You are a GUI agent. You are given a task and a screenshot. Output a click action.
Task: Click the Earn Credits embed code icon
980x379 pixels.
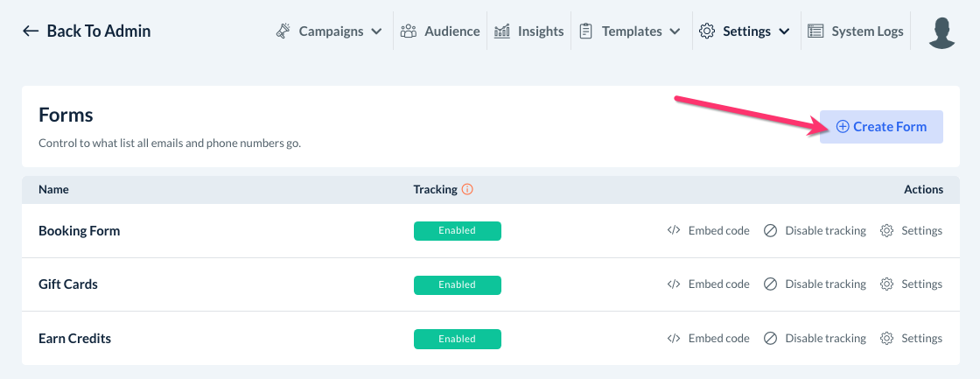click(674, 339)
